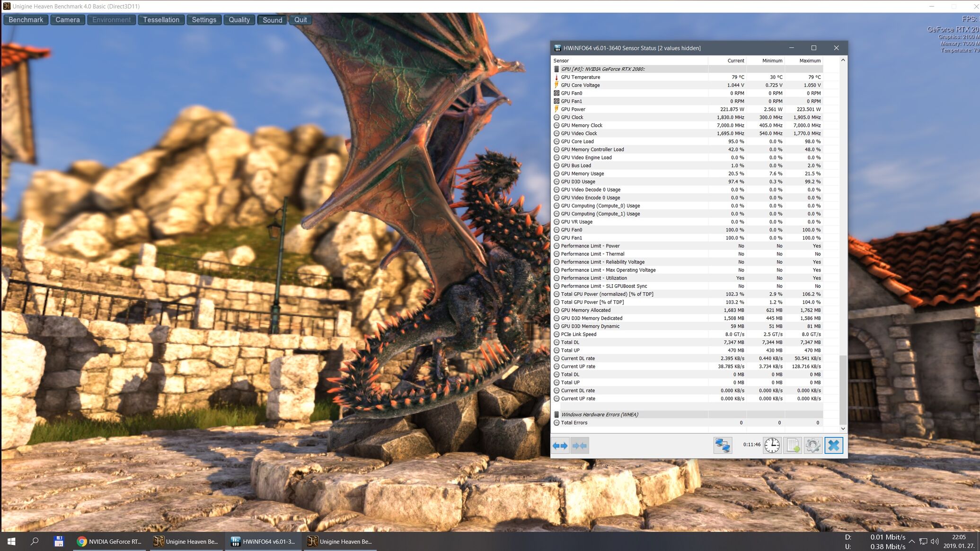The height and width of the screenshot is (551, 980).
Task: Close sensors with the blue X icon
Action: pyautogui.click(x=834, y=446)
